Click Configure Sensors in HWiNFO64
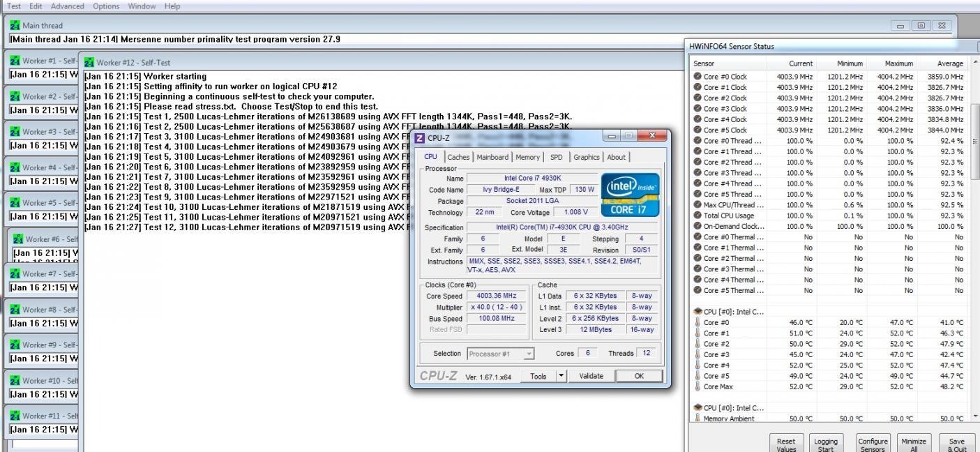Image resolution: width=980 pixels, height=452 pixels. point(873,445)
